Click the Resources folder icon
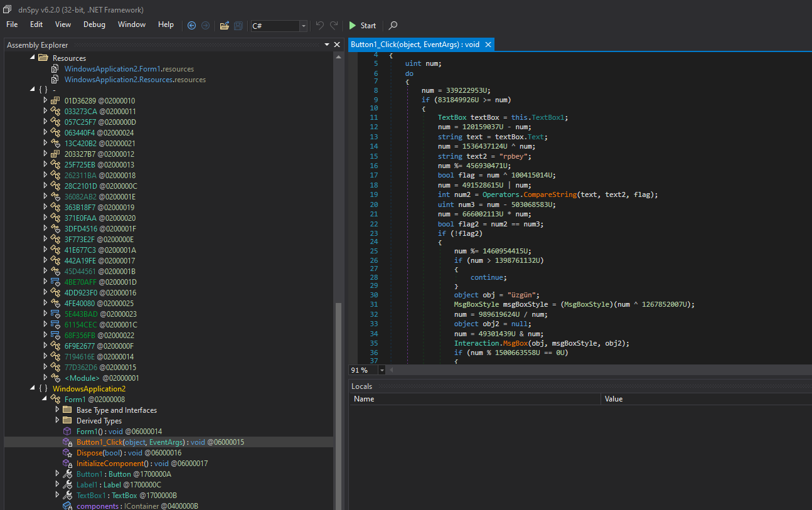This screenshot has height=510, width=812. click(43, 58)
